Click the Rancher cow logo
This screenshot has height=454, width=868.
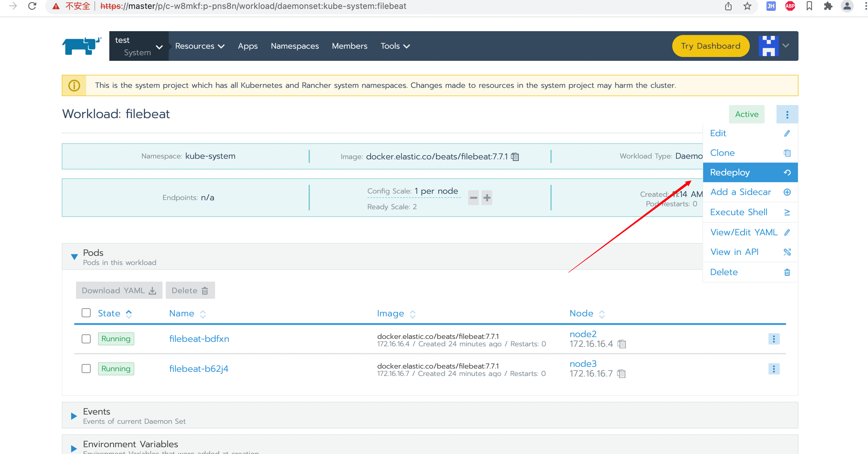pos(82,46)
